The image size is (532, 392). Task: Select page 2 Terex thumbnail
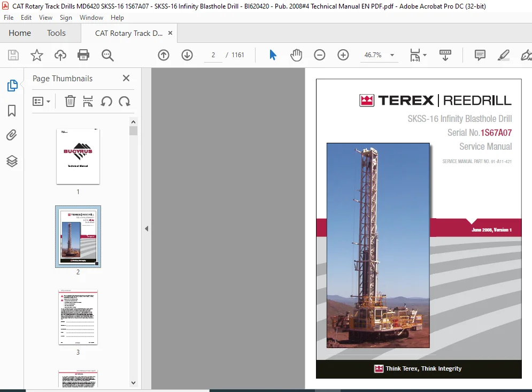point(78,236)
